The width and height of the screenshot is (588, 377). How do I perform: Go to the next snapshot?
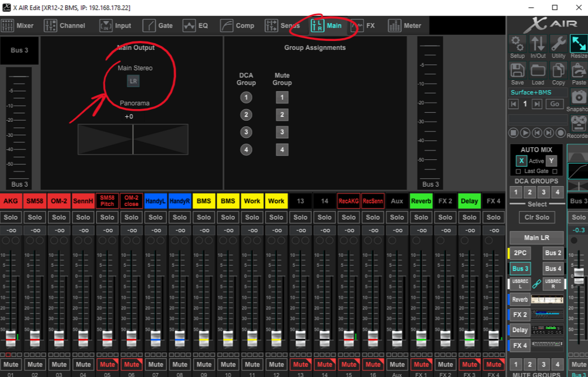(537, 104)
